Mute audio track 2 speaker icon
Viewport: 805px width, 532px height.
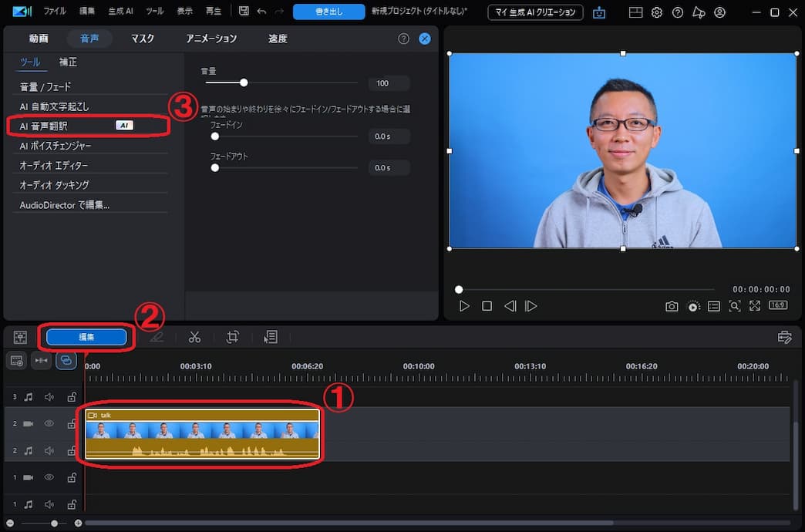click(x=49, y=450)
